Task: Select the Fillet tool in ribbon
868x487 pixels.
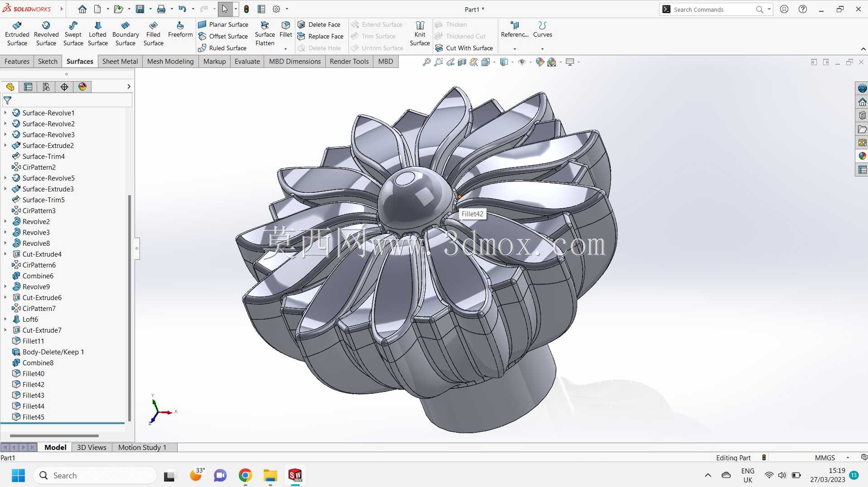Action: point(286,30)
